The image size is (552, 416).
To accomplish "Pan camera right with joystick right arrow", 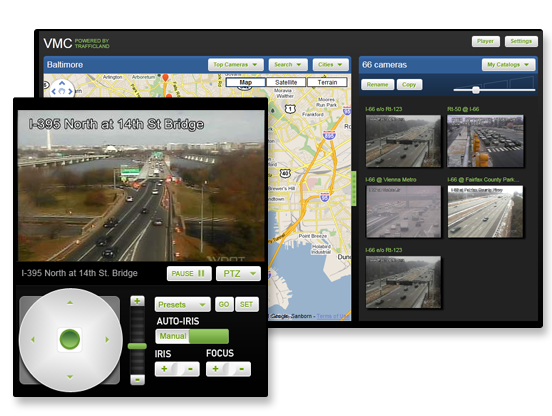I will [x=107, y=340].
